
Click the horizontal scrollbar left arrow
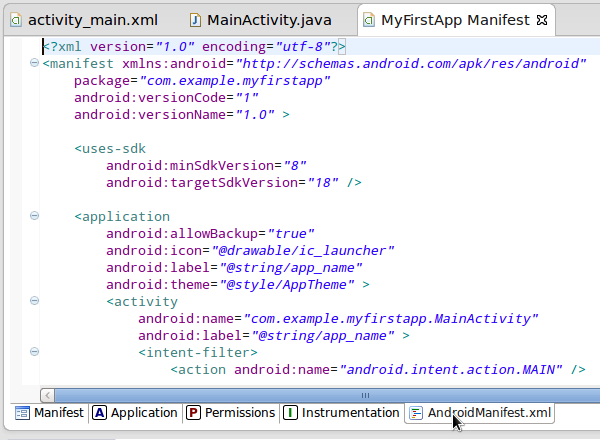pos(47,394)
